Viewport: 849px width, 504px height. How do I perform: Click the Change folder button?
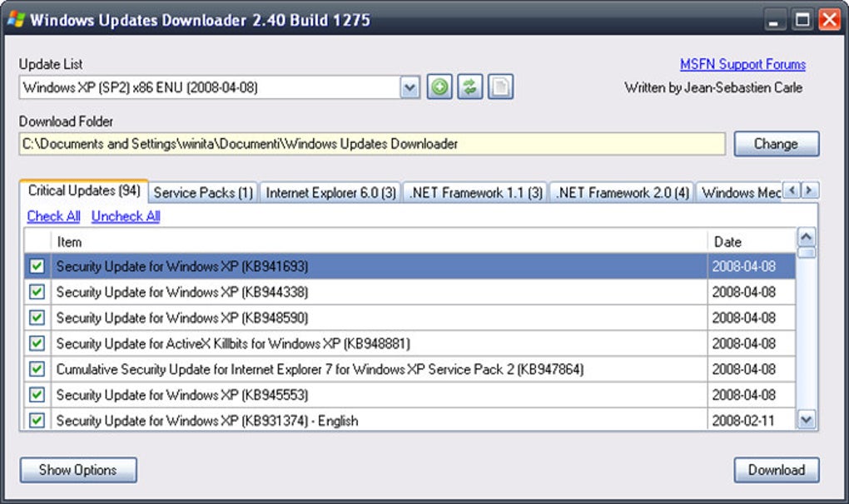click(x=776, y=144)
